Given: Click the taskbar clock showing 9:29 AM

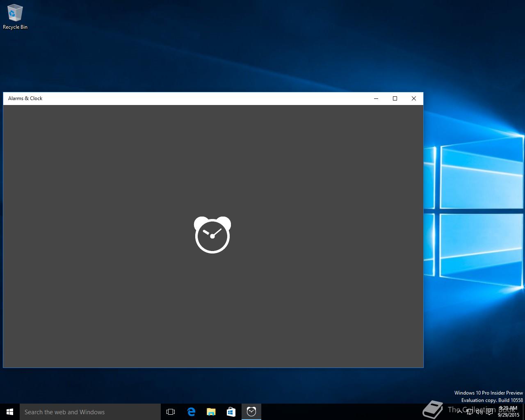Looking at the screenshot, I should 508,411.
